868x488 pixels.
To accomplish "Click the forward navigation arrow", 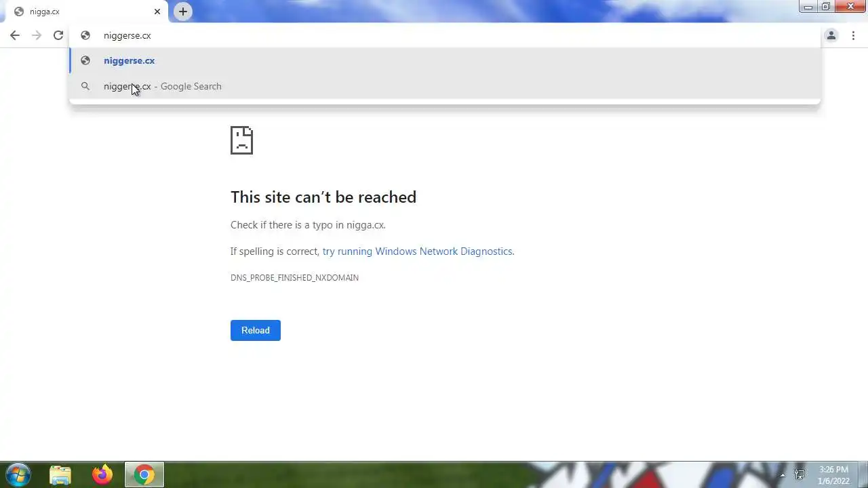I will [37, 35].
